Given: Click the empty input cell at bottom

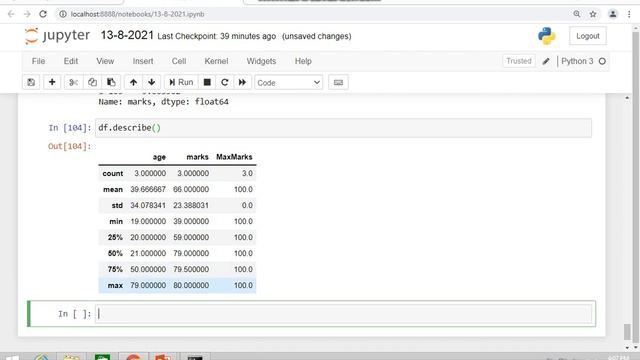Looking at the screenshot, I should [x=343, y=313].
